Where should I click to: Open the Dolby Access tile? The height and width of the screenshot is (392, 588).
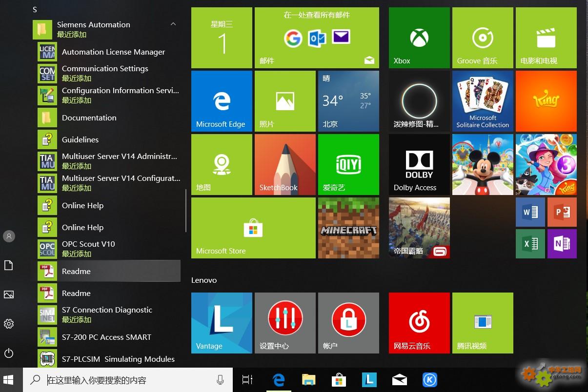419,164
